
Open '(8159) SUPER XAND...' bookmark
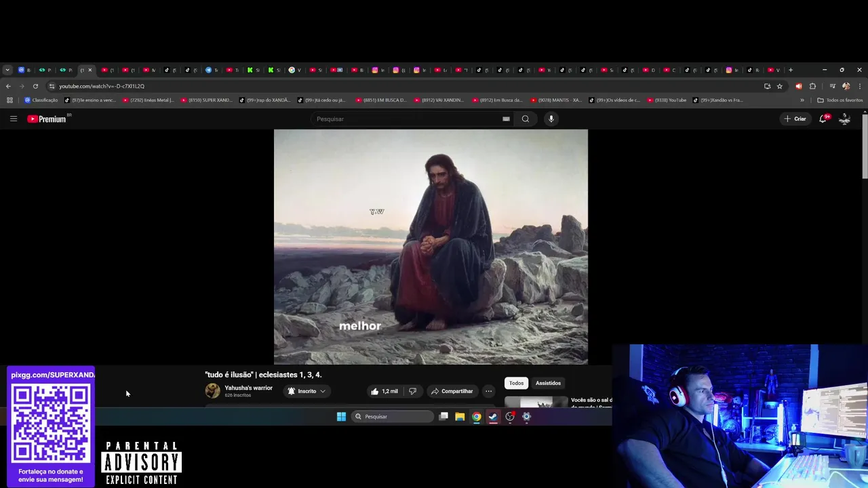[206, 100]
